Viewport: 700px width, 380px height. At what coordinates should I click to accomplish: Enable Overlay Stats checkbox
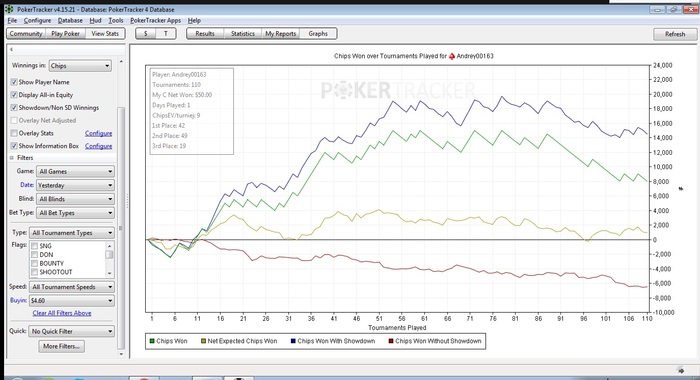14,133
